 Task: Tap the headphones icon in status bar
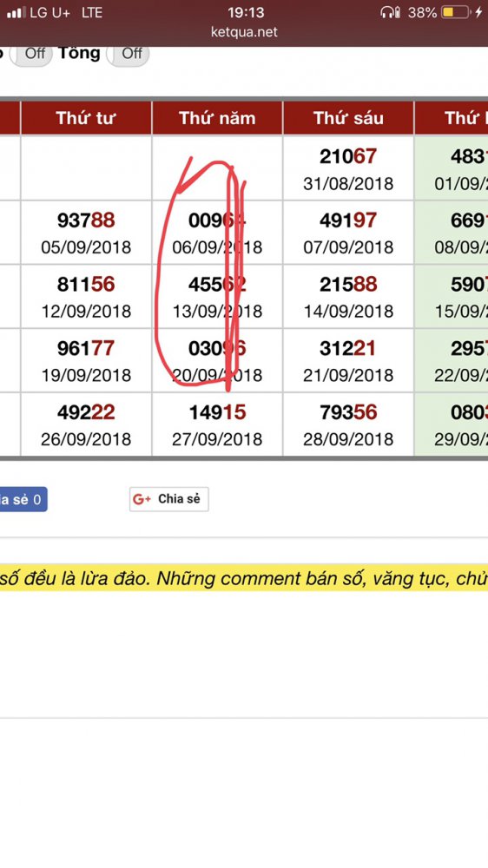point(391,12)
